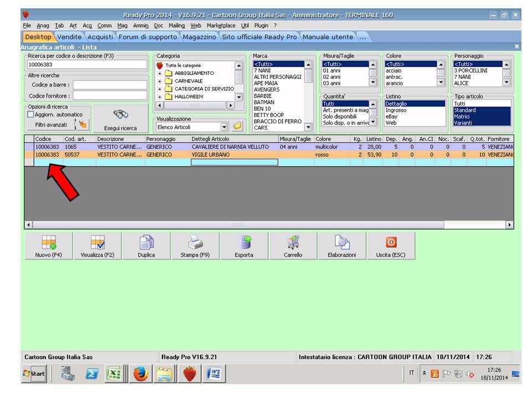The height and width of the screenshot is (399, 532).
Task: Open the Manuale utente tab
Action: pos(328,37)
